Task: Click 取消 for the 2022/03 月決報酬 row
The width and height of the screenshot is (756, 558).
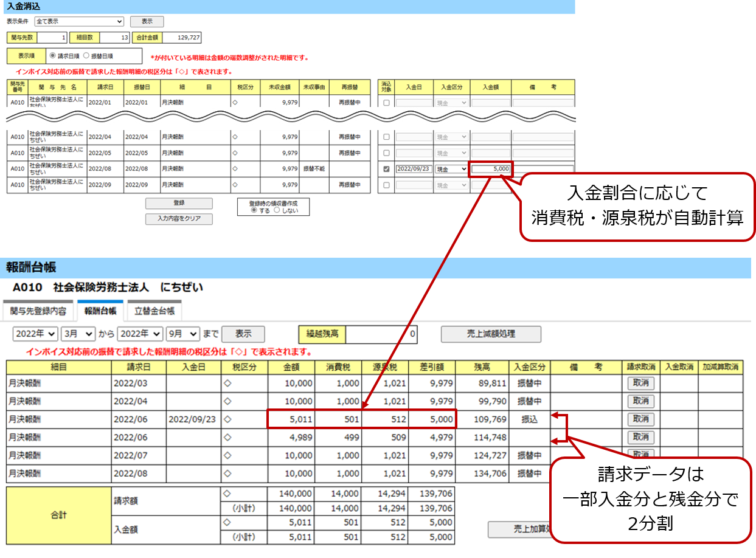Action: coord(640,383)
